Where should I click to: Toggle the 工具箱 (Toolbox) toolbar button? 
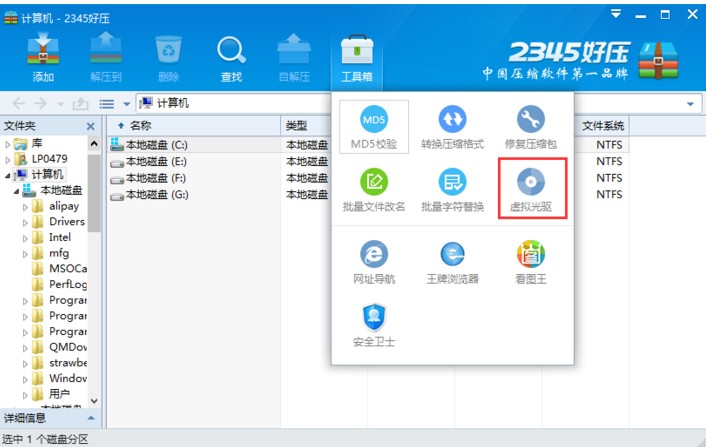(x=357, y=59)
